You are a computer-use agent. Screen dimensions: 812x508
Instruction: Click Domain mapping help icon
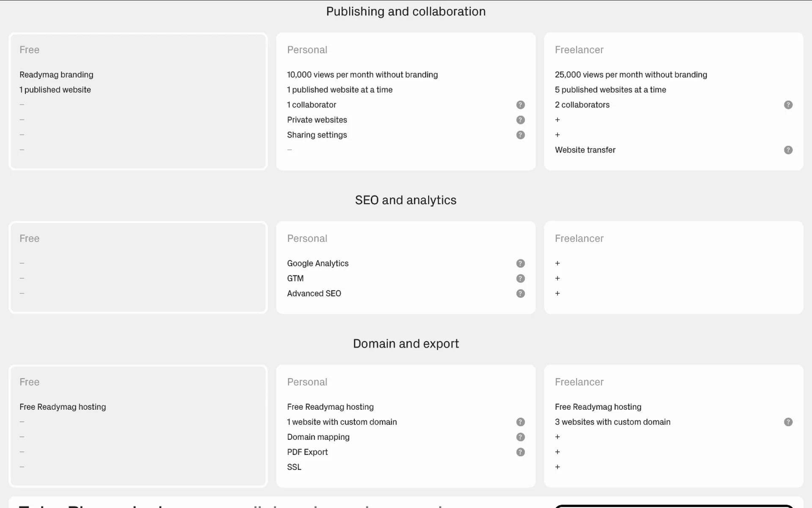[520, 437]
